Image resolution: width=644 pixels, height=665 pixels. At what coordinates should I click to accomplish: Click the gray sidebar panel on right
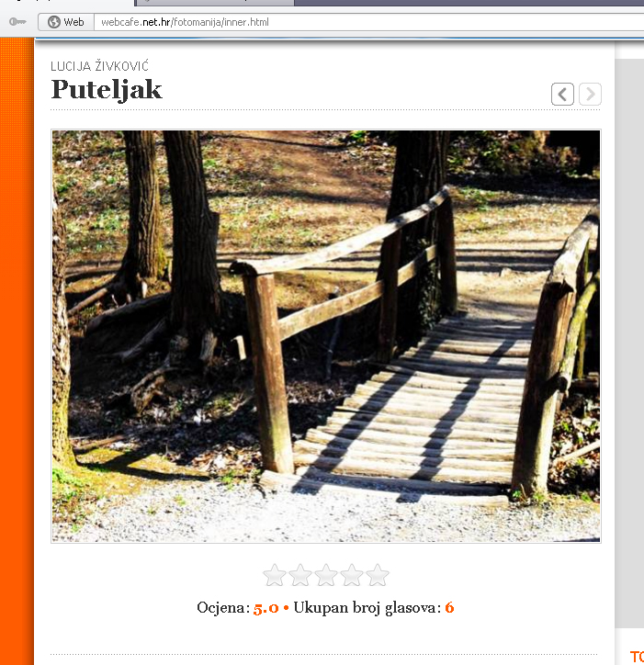(x=629, y=344)
